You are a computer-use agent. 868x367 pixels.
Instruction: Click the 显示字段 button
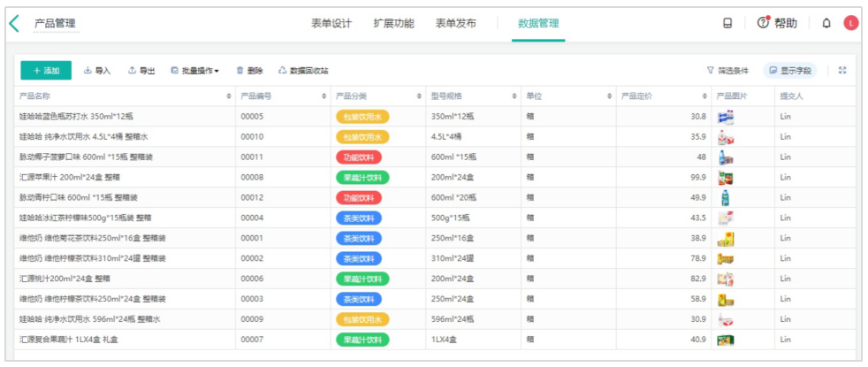[x=790, y=71]
